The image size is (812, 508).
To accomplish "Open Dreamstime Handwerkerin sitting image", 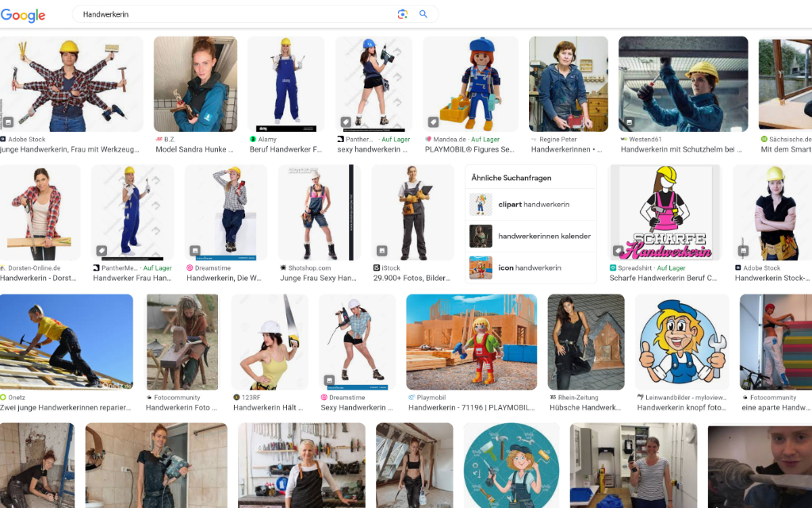I will coord(226,213).
